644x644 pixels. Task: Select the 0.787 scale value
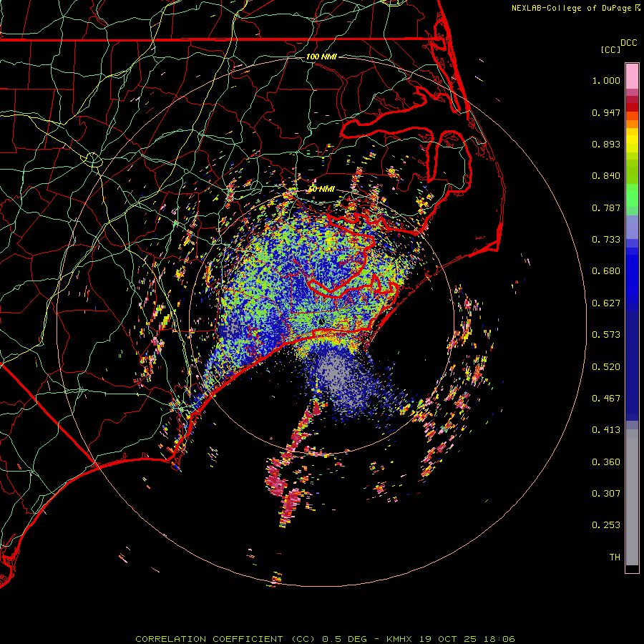point(606,208)
